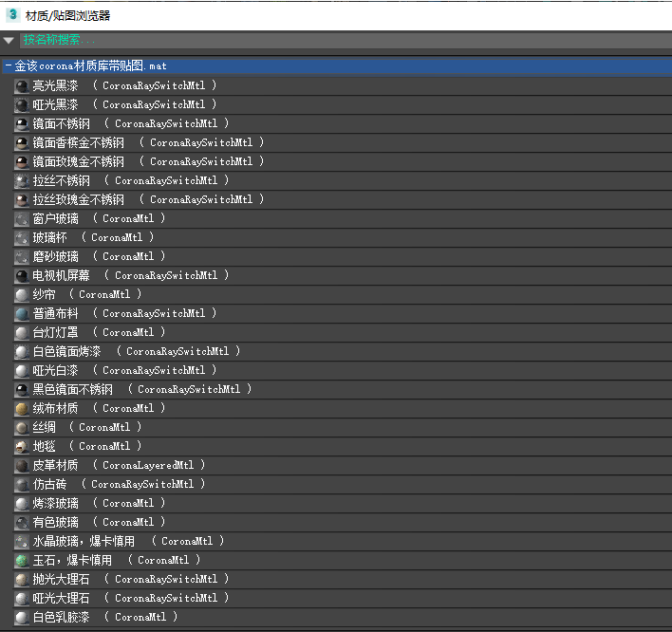672x632 pixels.
Task: Select the 哑光大理石 sphere icon
Action: coord(22,599)
